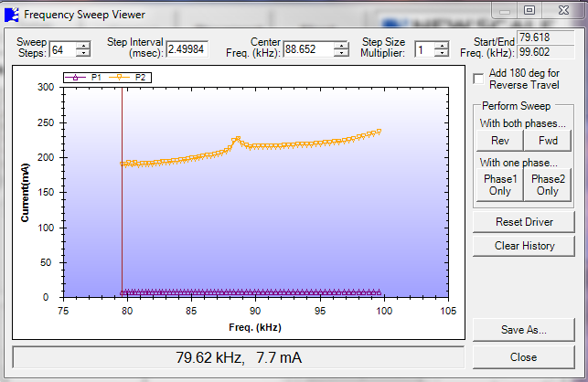Open the Save As dialog

(x=523, y=330)
